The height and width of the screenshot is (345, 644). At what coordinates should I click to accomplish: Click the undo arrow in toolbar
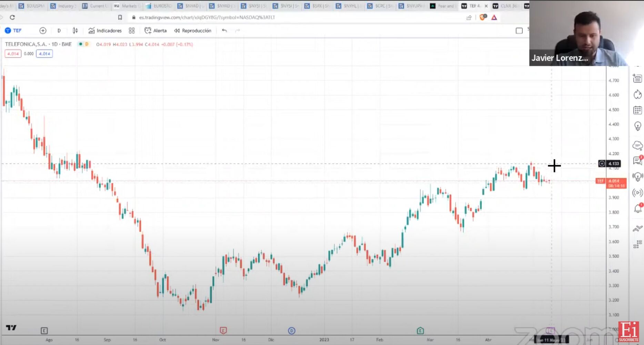pyautogui.click(x=224, y=31)
